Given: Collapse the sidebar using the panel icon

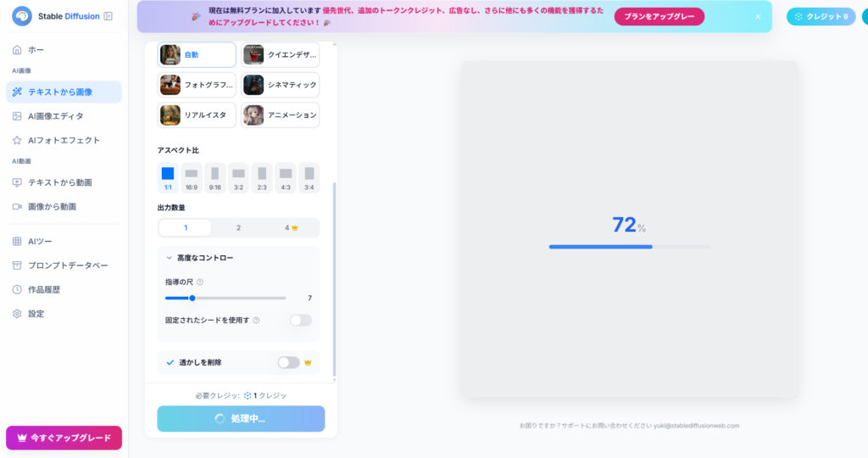Looking at the screenshot, I should pos(108,16).
